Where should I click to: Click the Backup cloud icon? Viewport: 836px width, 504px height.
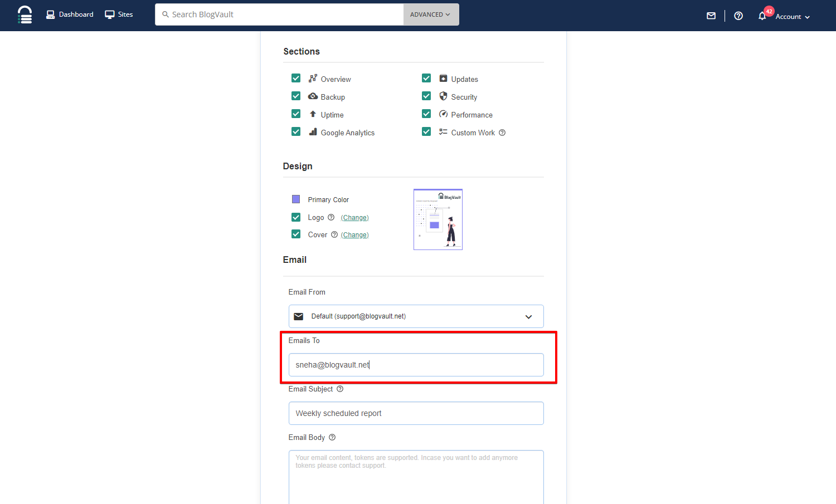click(313, 96)
